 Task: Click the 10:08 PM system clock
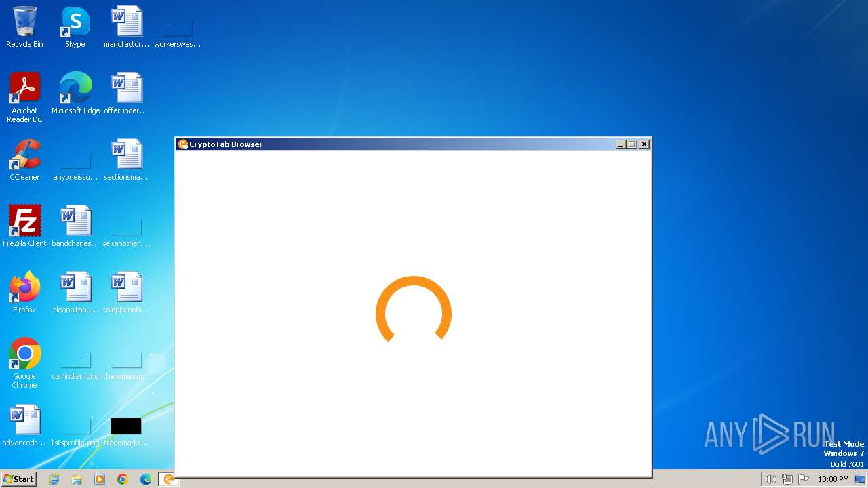[833, 479]
